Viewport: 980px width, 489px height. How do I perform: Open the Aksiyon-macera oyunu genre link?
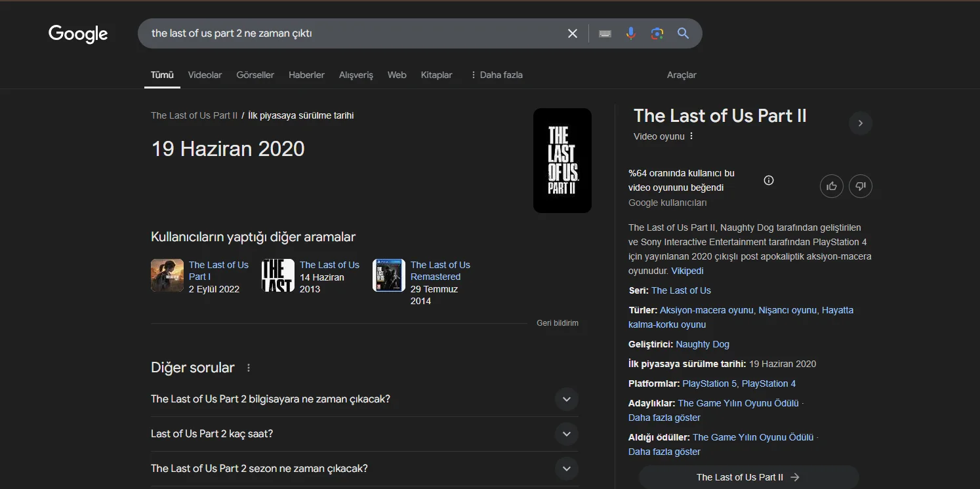pyautogui.click(x=707, y=310)
